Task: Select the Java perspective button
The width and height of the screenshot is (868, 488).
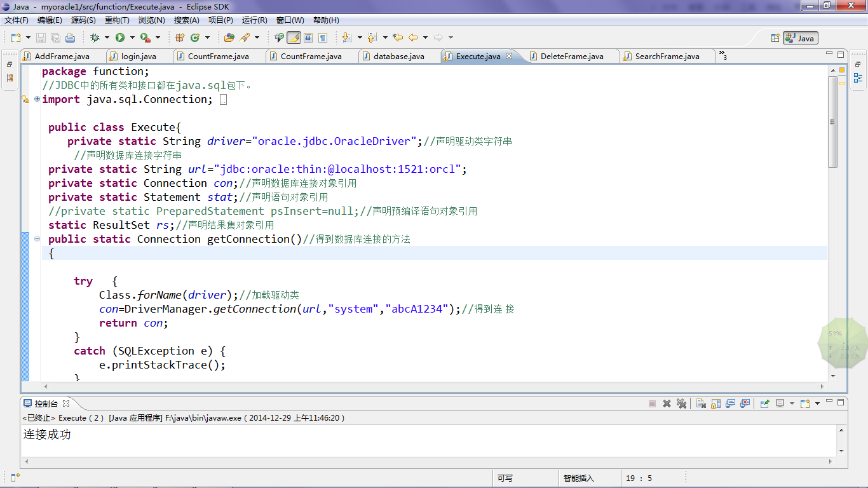Action: pyautogui.click(x=800, y=38)
